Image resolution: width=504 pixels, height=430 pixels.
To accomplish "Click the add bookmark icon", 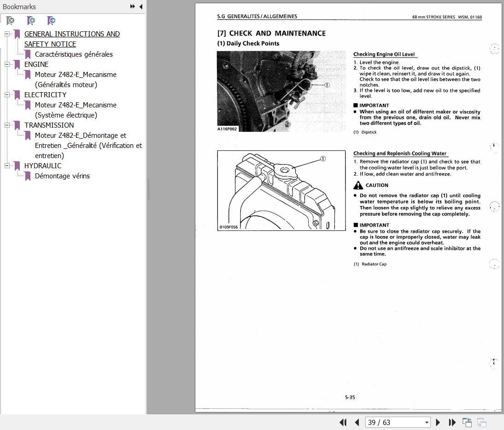I will pos(31,21).
